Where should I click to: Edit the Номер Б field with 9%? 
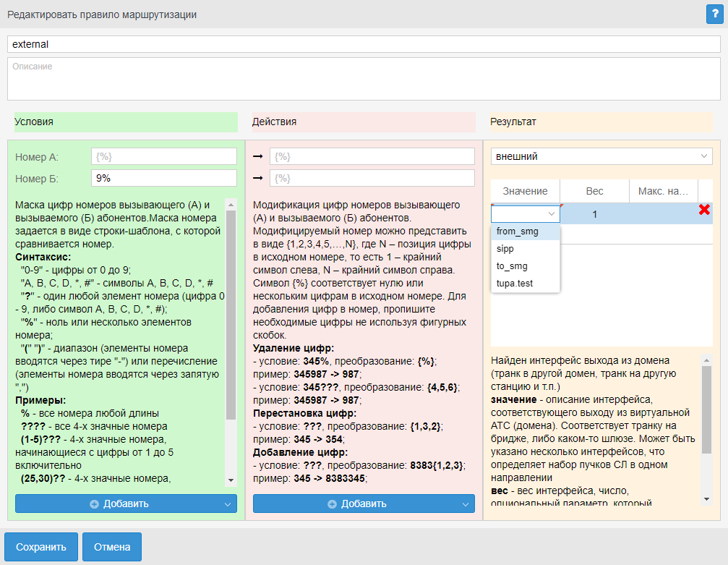tap(164, 178)
